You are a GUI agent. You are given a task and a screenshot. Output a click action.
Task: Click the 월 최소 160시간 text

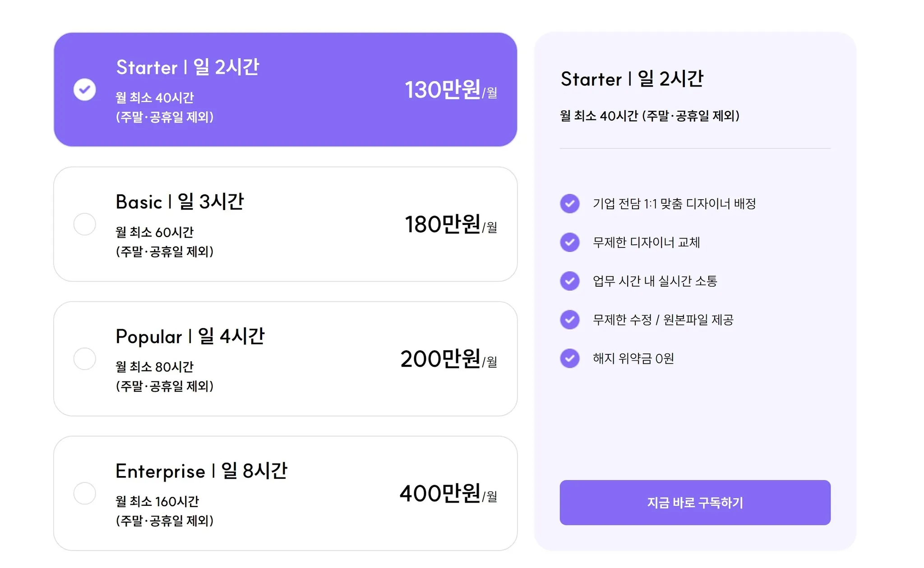pyautogui.click(x=157, y=501)
